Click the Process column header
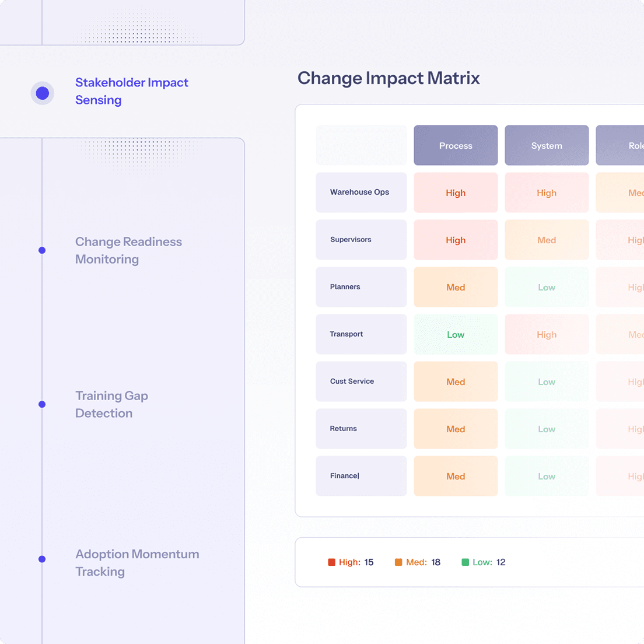Image resolution: width=644 pixels, height=644 pixels. click(456, 145)
